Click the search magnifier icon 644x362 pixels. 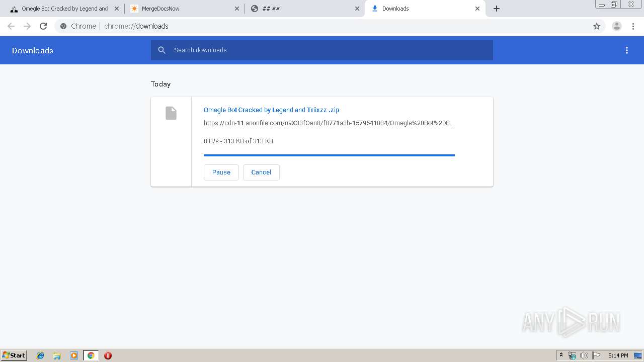point(162,50)
